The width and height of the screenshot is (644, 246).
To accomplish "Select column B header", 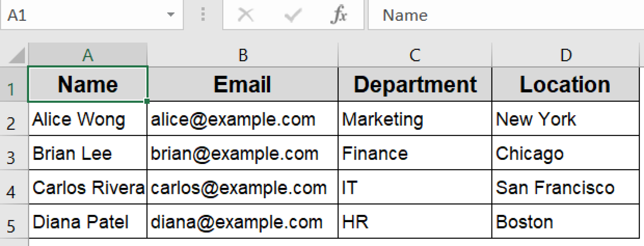I will (x=242, y=56).
